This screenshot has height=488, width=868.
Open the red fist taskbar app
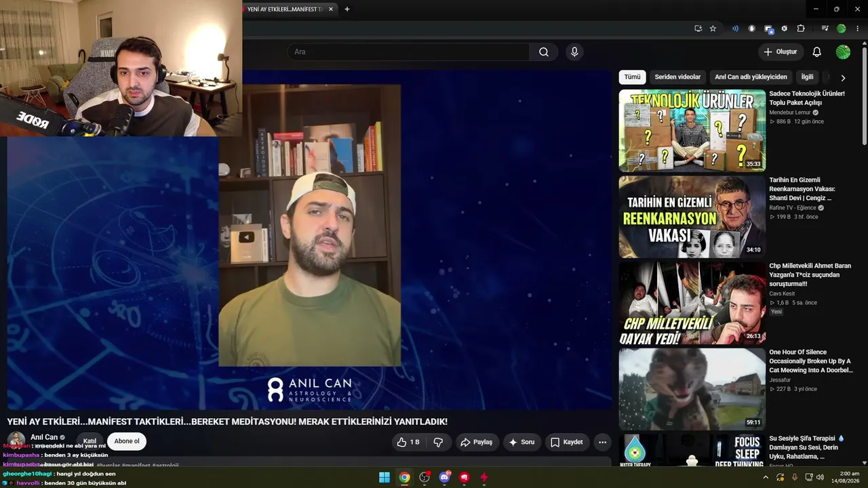(x=465, y=477)
